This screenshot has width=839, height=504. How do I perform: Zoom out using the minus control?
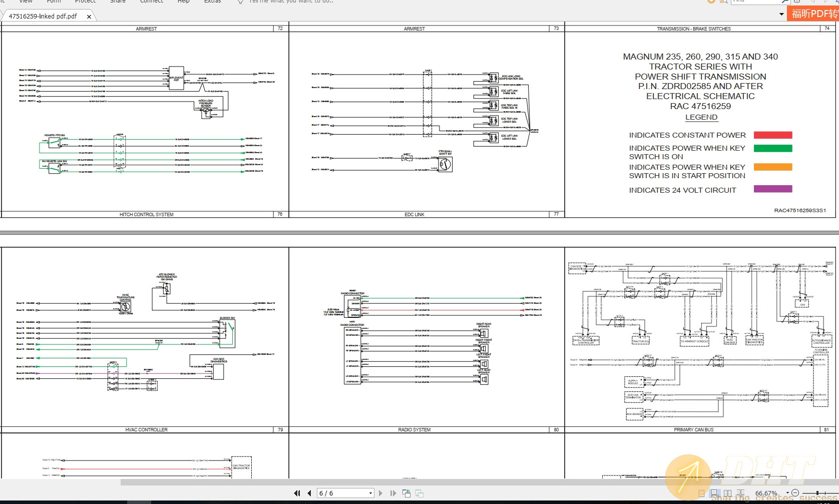795,493
